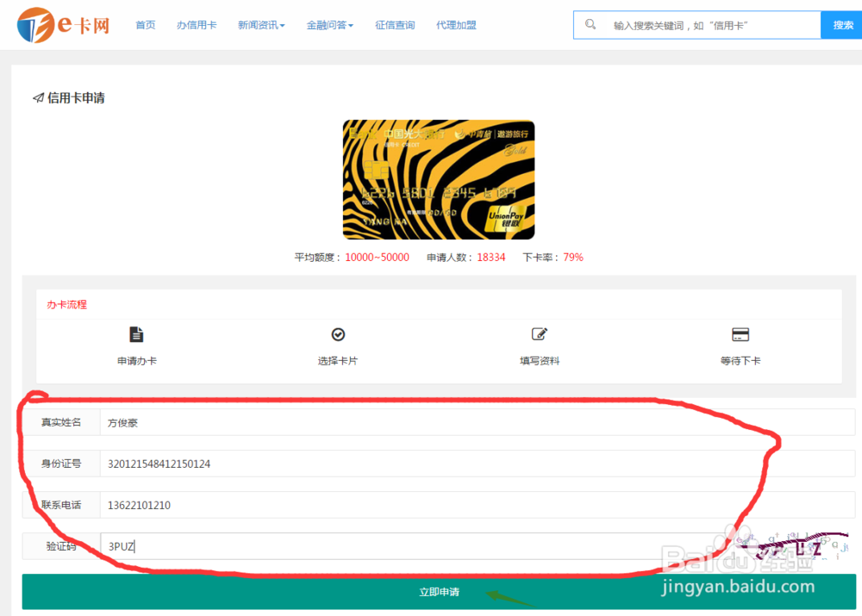The height and width of the screenshot is (616, 862).
Task: Submit with the 立即申请 button
Action: coord(439,592)
